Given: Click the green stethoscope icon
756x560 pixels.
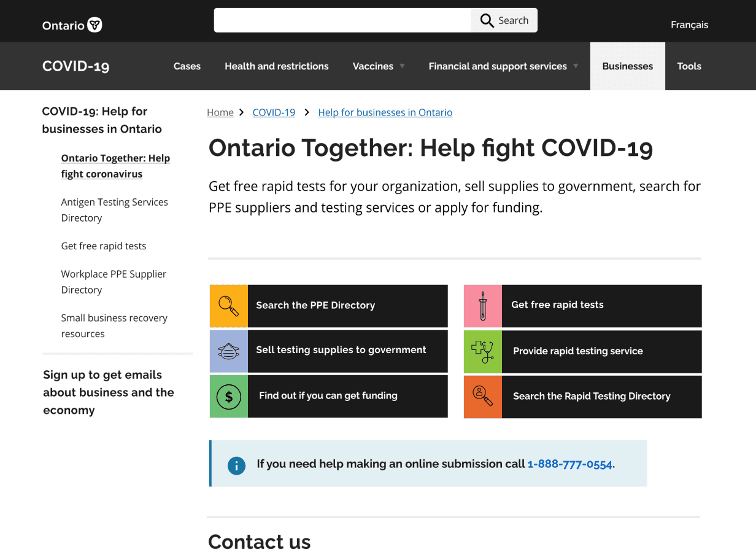Looking at the screenshot, I should point(483,351).
